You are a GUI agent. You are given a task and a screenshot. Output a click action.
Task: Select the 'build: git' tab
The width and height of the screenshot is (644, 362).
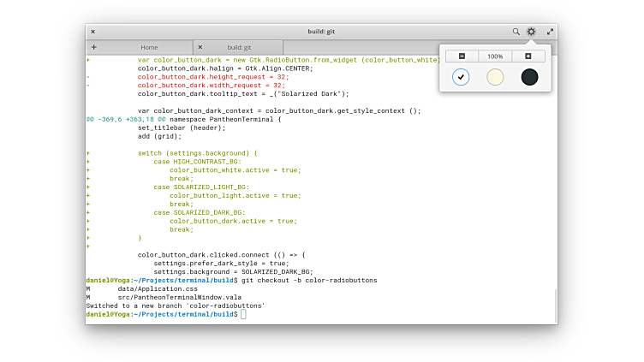pos(239,47)
